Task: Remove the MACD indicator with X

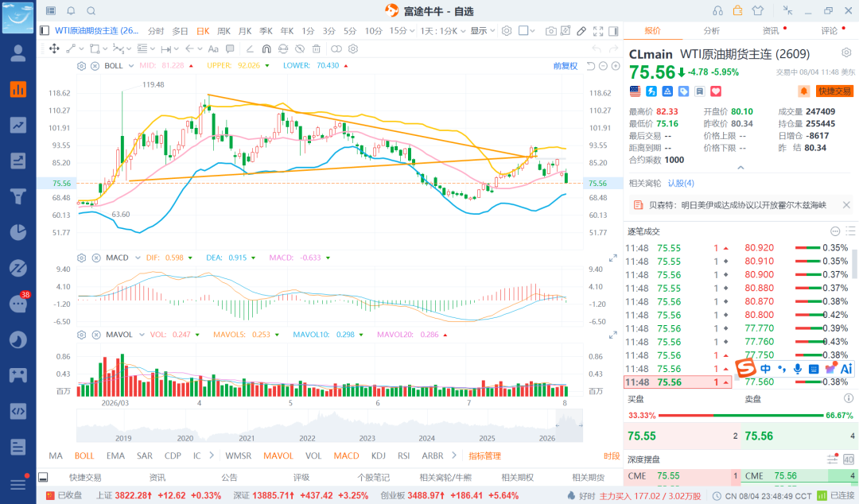Action: click(96, 258)
